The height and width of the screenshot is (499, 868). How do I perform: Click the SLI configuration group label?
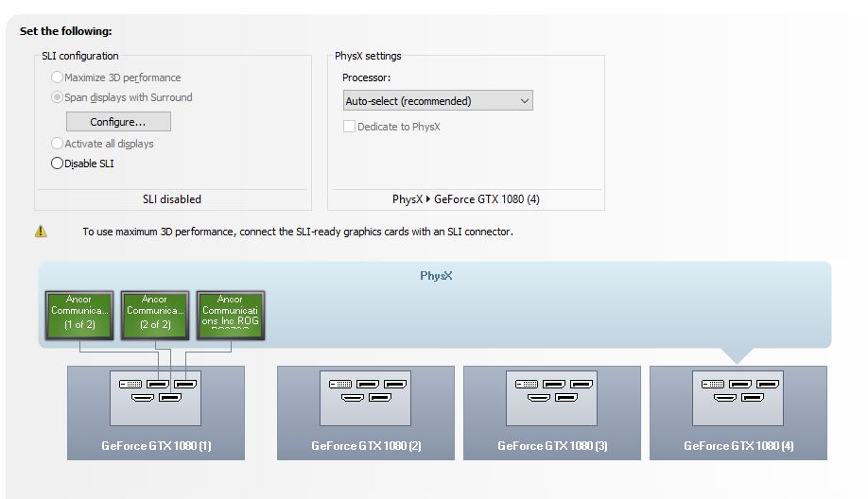[80, 56]
